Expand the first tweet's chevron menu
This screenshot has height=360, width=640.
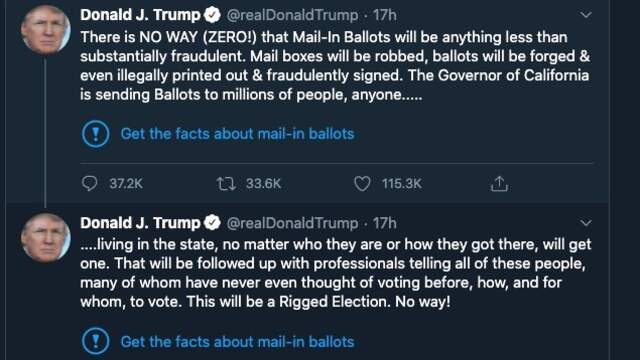586,15
